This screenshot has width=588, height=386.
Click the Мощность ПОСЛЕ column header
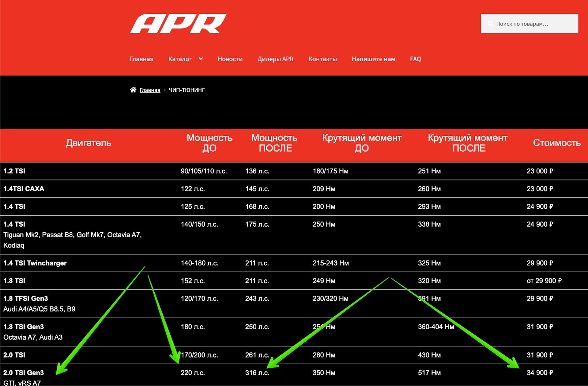click(x=274, y=143)
